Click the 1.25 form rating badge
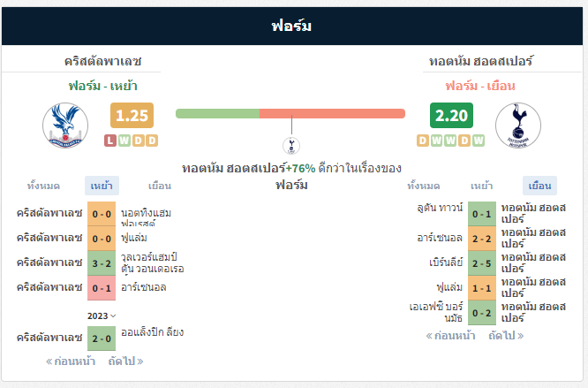This screenshot has height=388, width=588. click(132, 115)
